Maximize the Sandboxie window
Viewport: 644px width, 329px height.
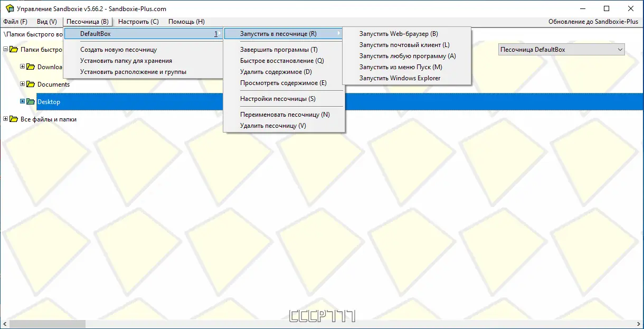click(607, 8)
